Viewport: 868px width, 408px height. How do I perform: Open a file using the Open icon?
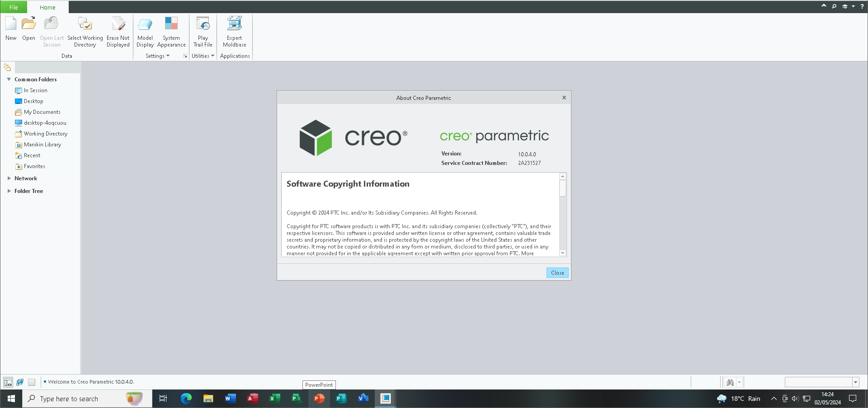(x=28, y=28)
